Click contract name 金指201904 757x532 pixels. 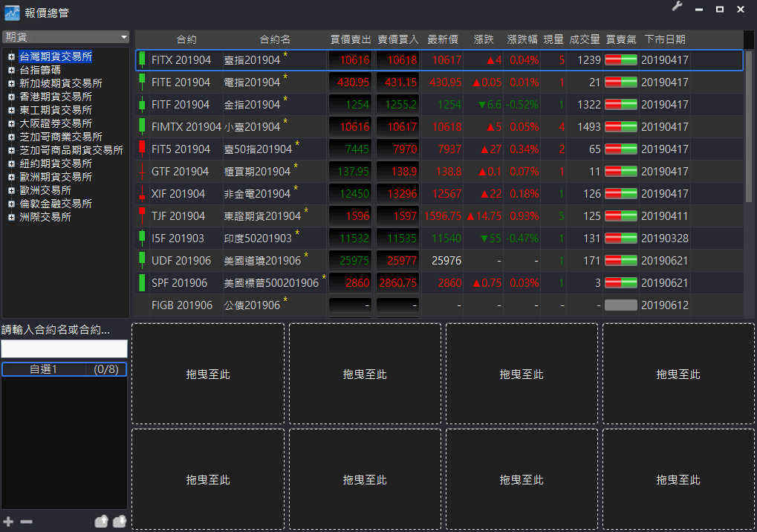pyautogui.click(x=252, y=104)
